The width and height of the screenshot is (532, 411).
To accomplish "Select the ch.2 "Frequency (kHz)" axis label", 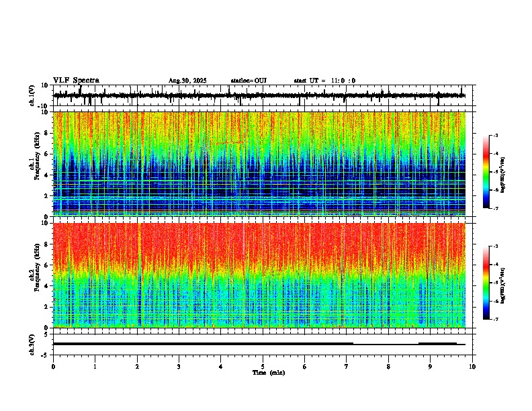I will [38, 267].
